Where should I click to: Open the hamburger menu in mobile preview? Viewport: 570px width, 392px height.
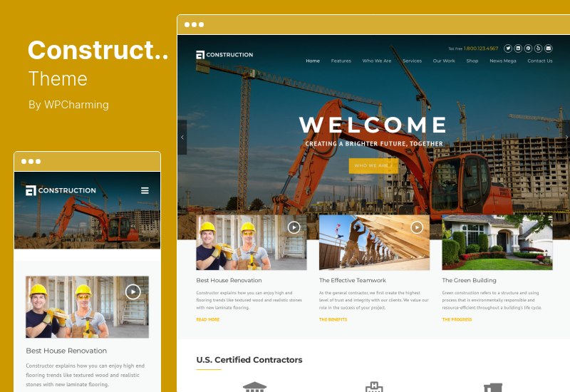tap(145, 190)
